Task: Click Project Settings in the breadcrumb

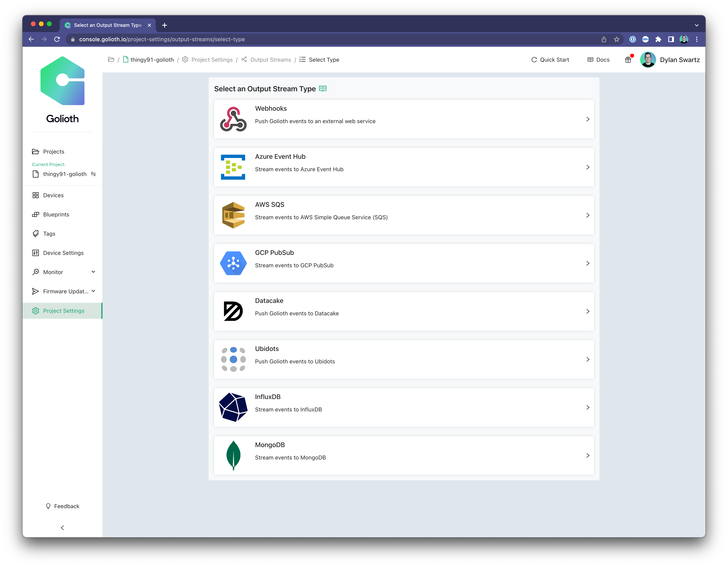Action: [x=207, y=60]
